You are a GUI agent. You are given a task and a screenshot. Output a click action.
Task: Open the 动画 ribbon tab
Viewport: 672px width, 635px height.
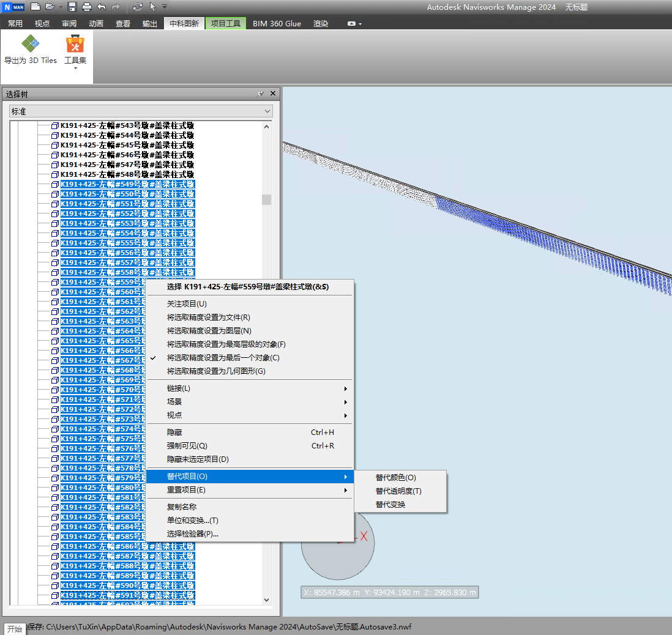96,24
